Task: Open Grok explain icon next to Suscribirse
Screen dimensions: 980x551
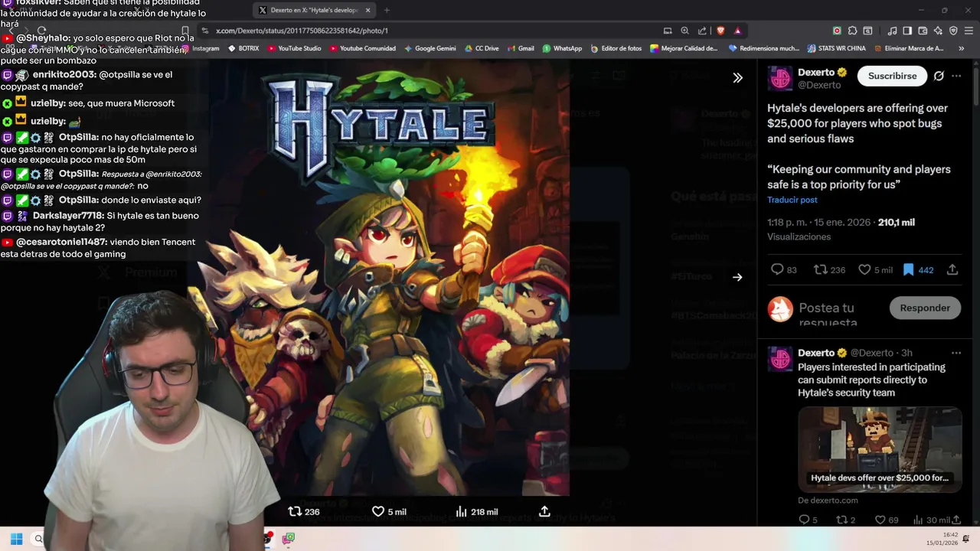Action: click(x=939, y=76)
